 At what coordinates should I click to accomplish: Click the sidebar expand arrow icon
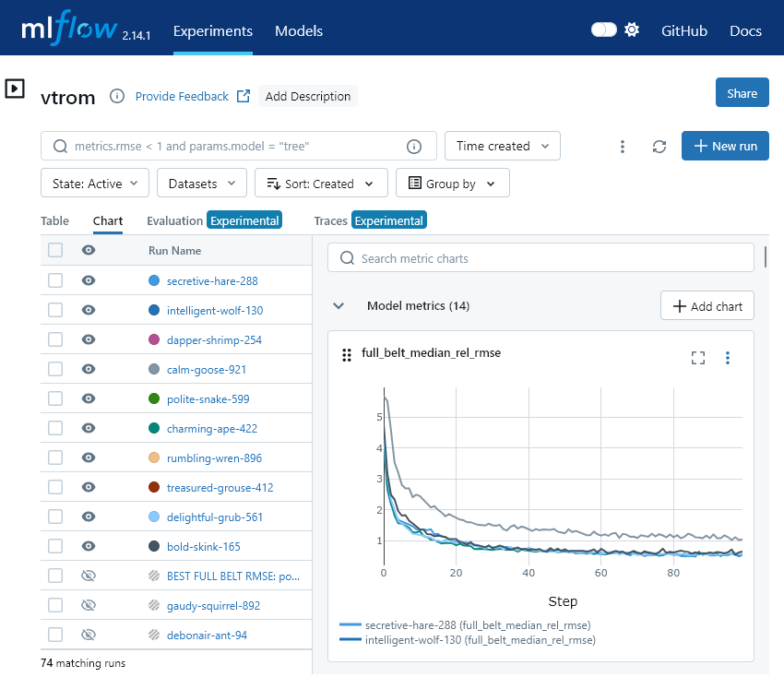coord(15,89)
